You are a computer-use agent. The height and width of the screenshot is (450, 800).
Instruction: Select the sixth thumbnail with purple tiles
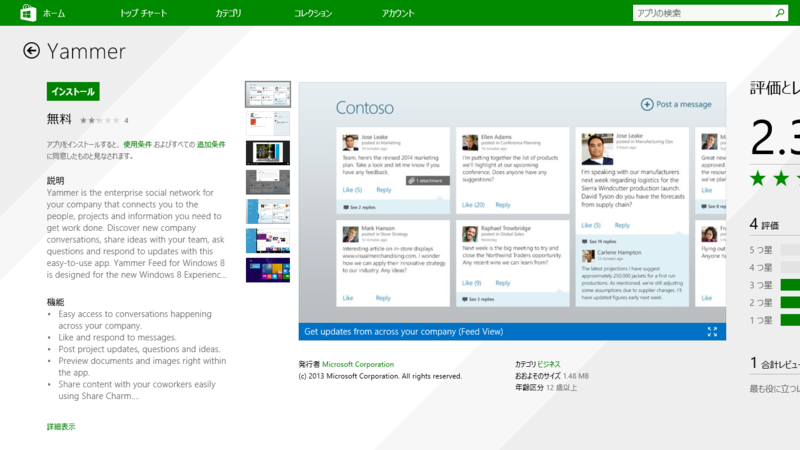268,241
